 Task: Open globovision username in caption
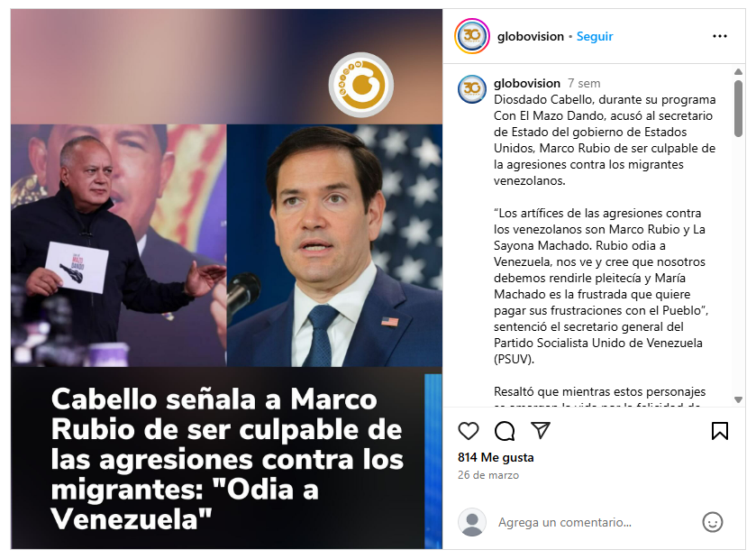(526, 84)
